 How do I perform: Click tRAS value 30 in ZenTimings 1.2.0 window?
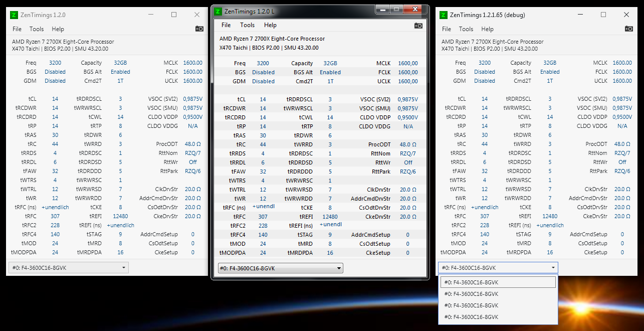tap(55, 135)
